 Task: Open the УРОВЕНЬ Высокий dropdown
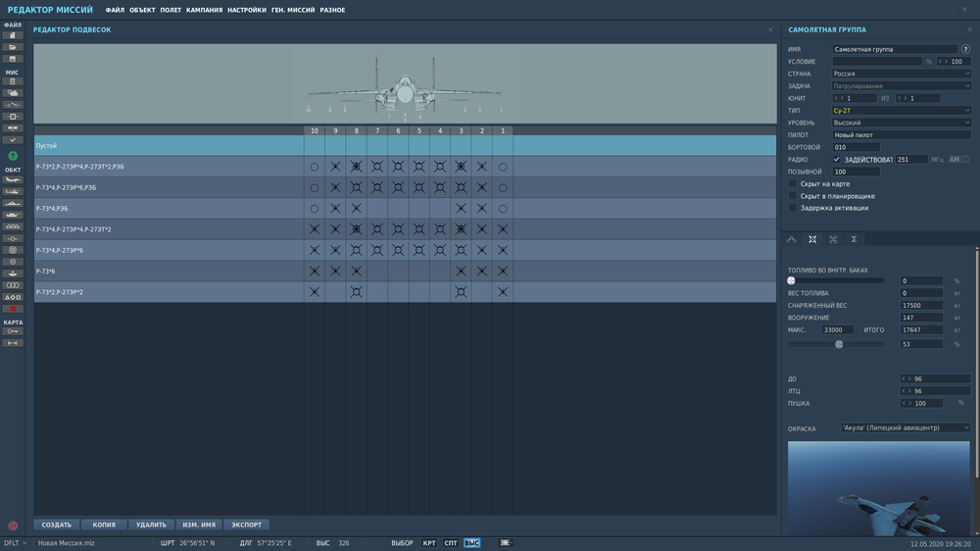(902, 123)
